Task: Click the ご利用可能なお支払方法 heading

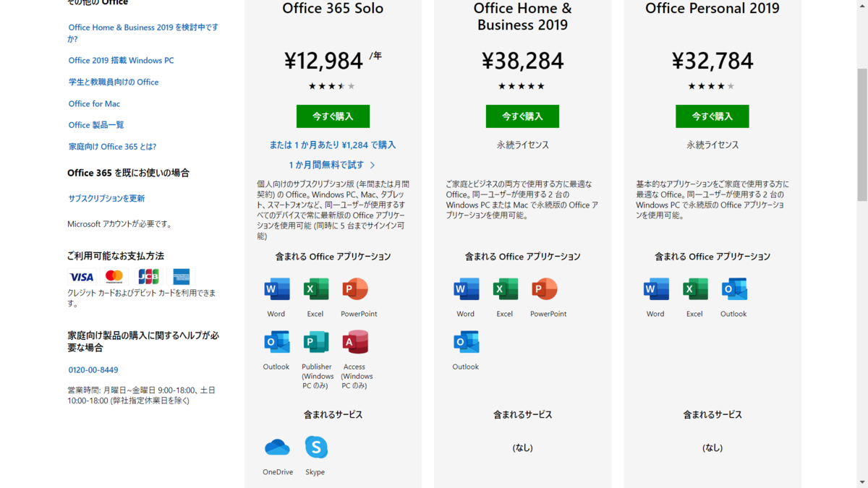Action: coord(116,256)
